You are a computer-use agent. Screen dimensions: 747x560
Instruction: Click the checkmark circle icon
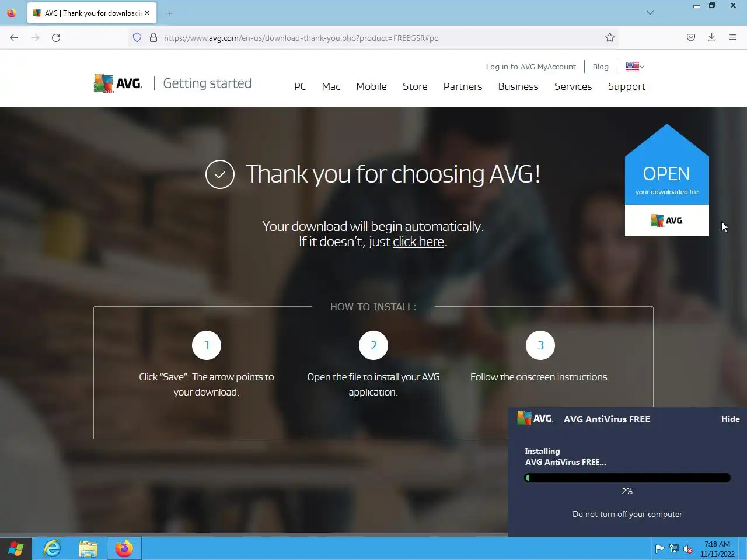220,174
